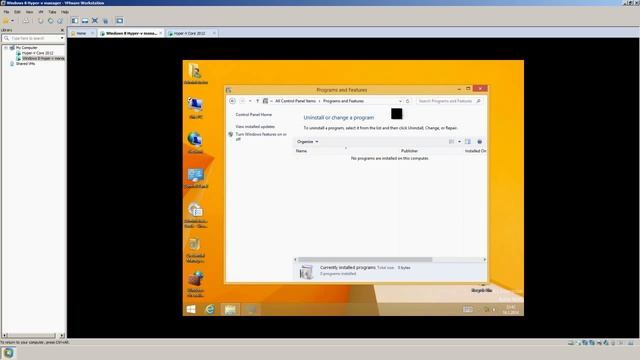Change view using the views icon
This screenshot has width=640, height=360.
pyautogui.click(x=451, y=142)
